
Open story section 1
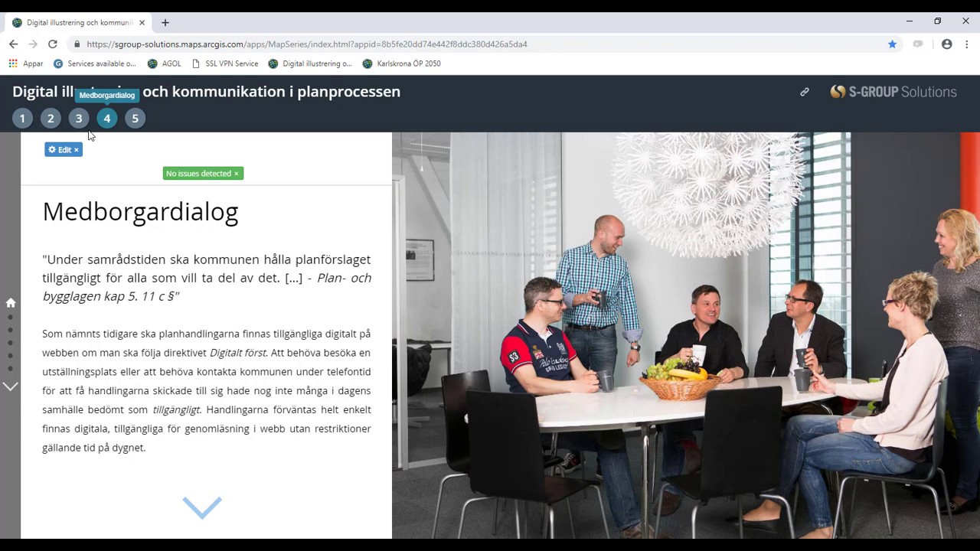(22, 119)
